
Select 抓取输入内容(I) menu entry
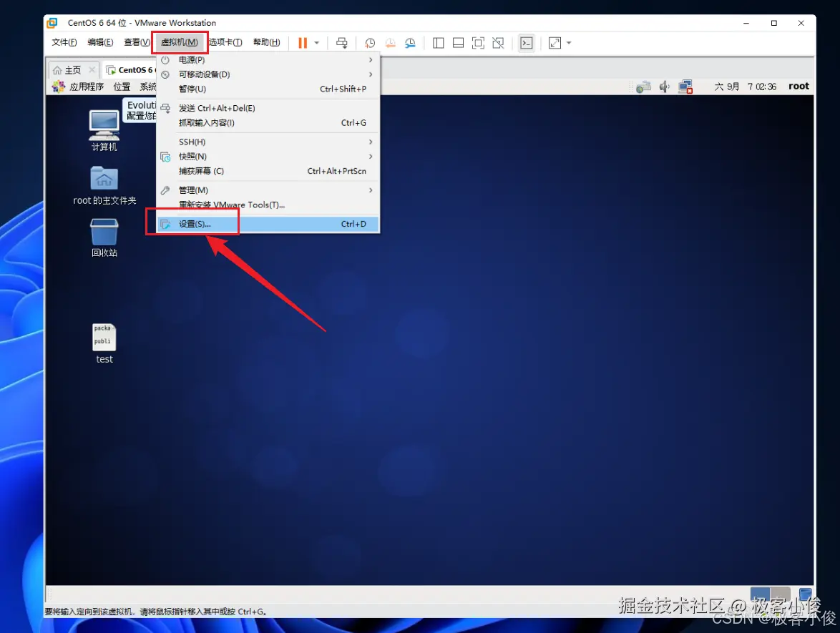[x=268, y=122]
